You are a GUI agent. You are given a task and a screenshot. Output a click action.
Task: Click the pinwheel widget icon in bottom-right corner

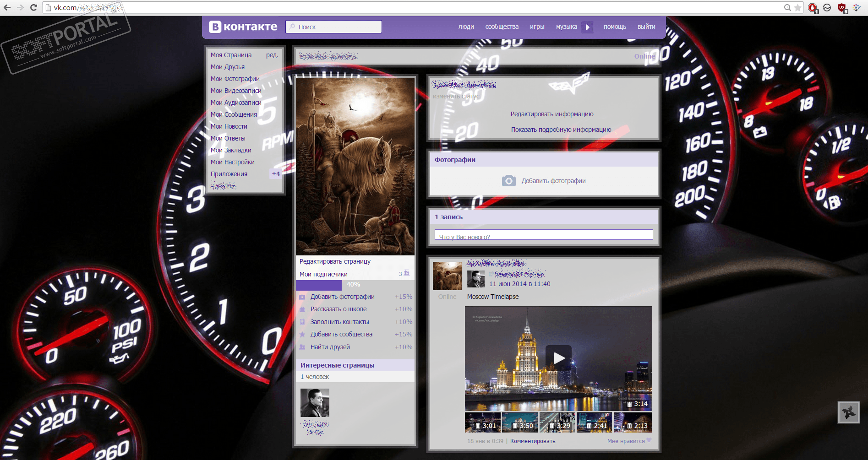[x=849, y=412]
